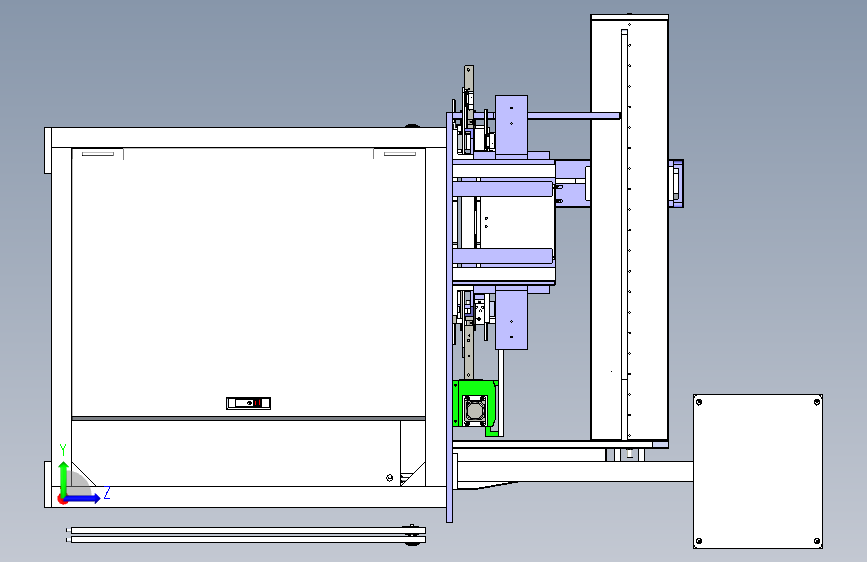Pick the top-left bolt on the square plate
This screenshot has height=562, width=867.
(699, 402)
